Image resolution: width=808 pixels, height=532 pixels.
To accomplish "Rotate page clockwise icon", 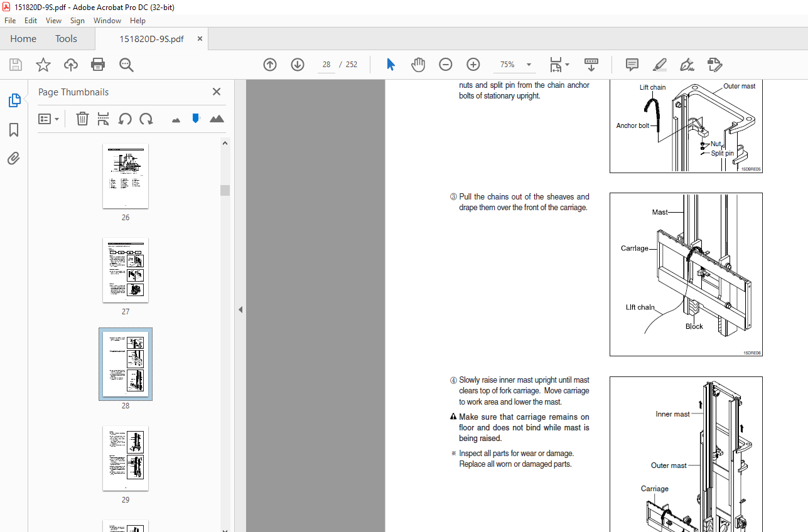I will (146, 119).
